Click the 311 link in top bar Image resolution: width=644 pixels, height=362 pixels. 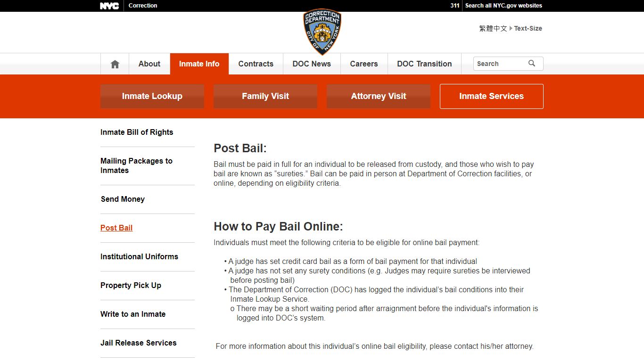[455, 6]
